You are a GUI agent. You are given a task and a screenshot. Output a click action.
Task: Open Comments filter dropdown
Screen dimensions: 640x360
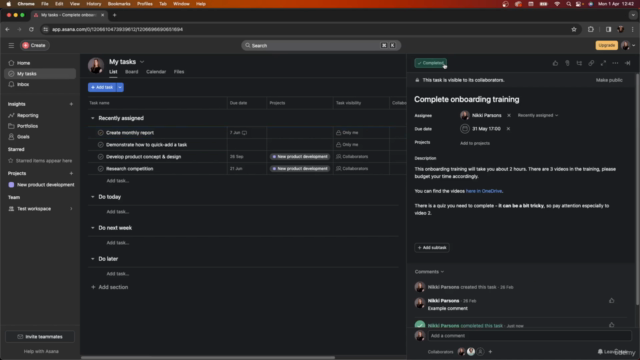[x=429, y=272]
